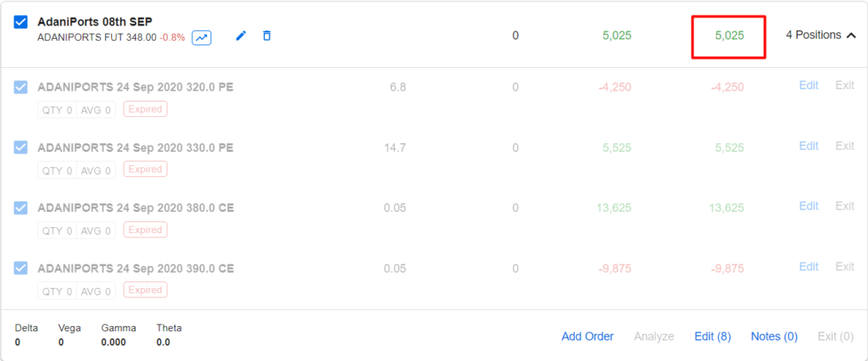
Task: Click ADANIPORTS 24 Sep 2020 320.0 PE name
Action: tap(136, 87)
